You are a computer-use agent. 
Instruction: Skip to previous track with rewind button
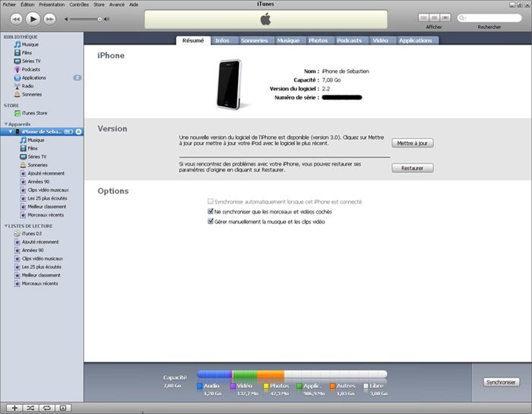click(16, 19)
